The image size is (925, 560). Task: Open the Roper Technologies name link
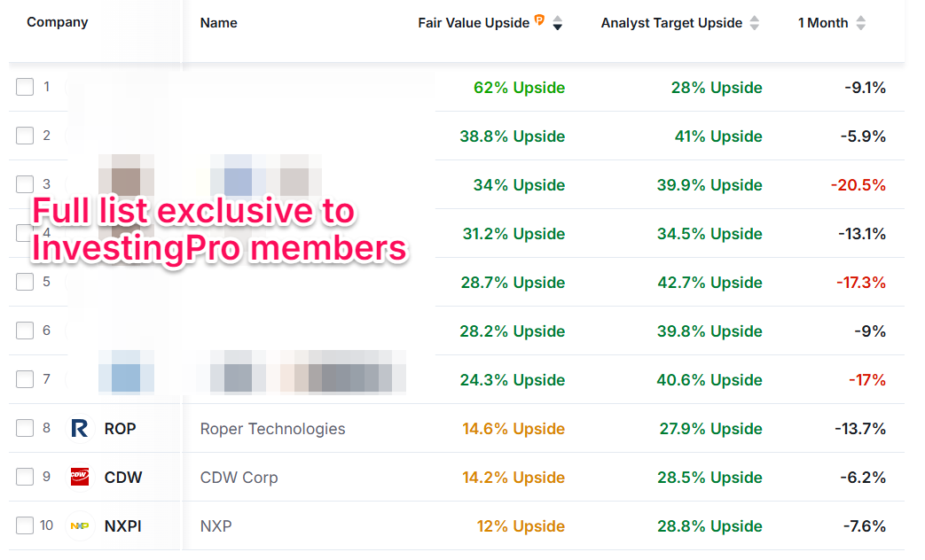click(272, 429)
